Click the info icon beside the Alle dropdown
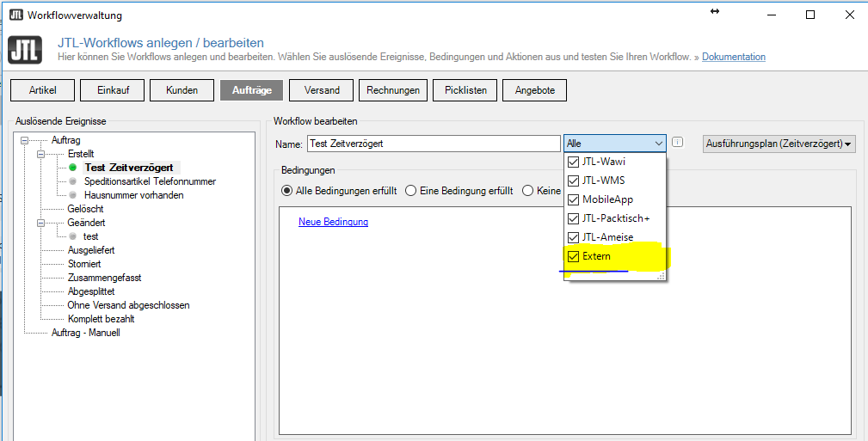The width and height of the screenshot is (868, 441). tap(677, 142)
